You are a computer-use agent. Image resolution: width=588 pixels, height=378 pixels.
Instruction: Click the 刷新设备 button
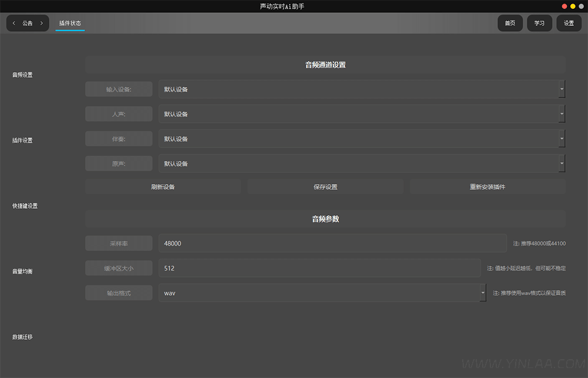coord(163,187)
